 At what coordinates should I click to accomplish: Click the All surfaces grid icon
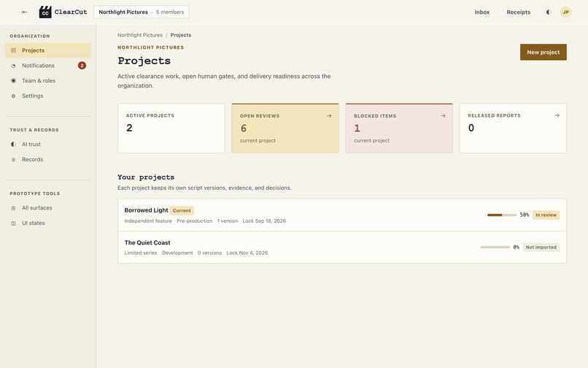coord(14,208)
